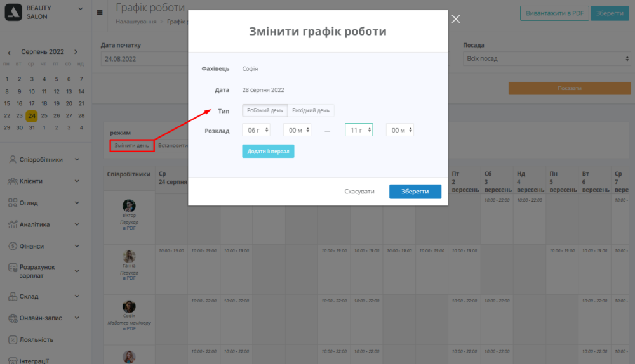The height and width of the screenshot is (364, 635).
Task: Click top-right Зберегти page button
Action: coord(610,13)
